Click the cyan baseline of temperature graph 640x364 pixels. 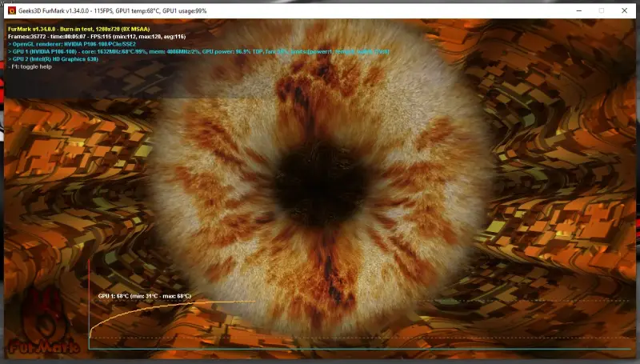click(360, 349)
